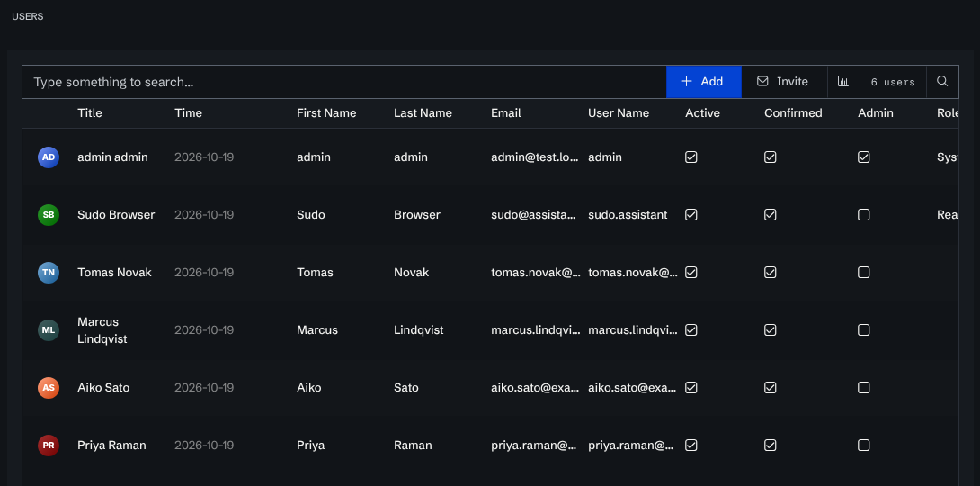
Task: Toggle Active checkbox for Tomas Novak
Action: coord(691,272)
